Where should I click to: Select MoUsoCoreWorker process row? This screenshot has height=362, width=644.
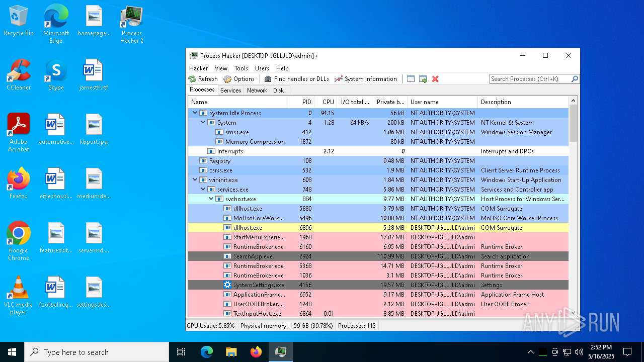click(378, 218)
